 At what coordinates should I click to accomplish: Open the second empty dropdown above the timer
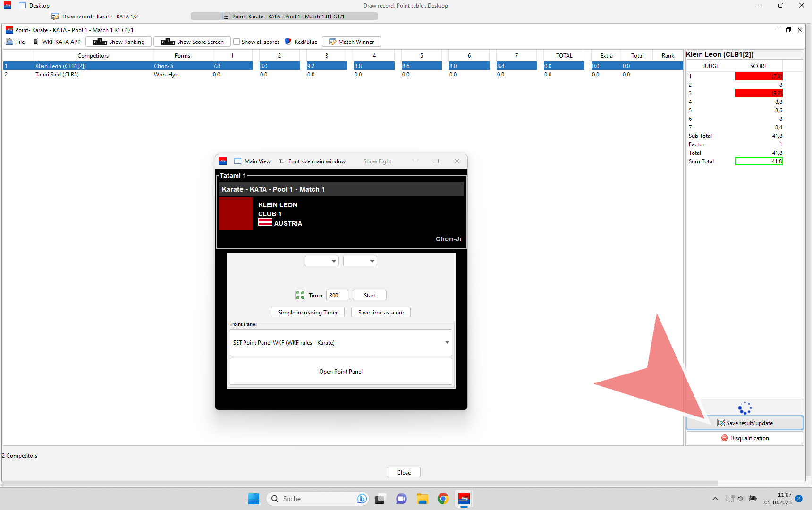click(x=360, y=262)
